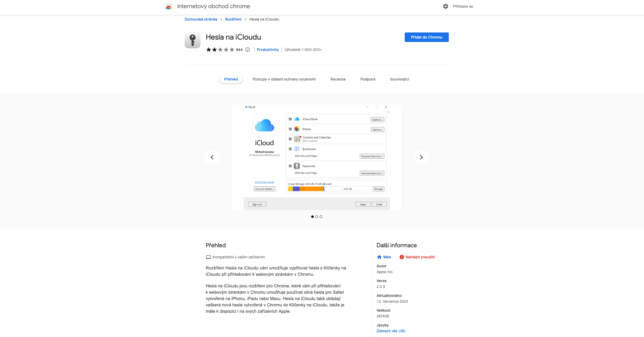
Task: Click the Hesla na iCloudu key icon
Action: coord(192,40)
